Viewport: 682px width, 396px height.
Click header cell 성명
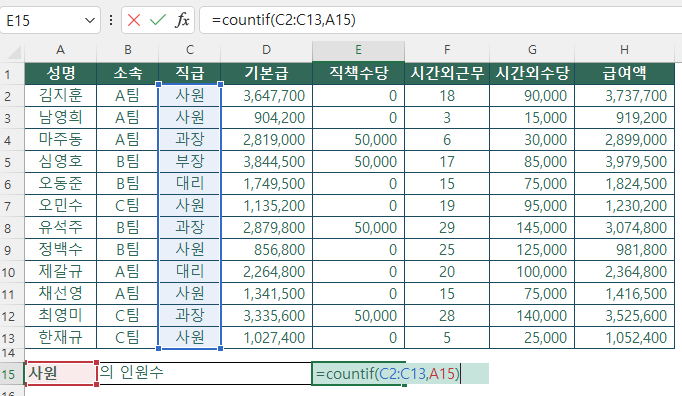pos(60,74)
